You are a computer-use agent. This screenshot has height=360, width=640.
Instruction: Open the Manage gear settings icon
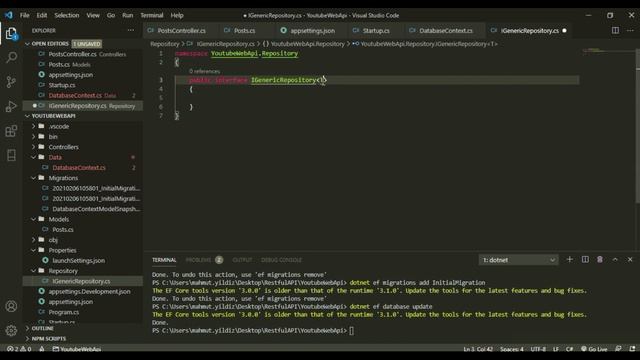(11, 330)
